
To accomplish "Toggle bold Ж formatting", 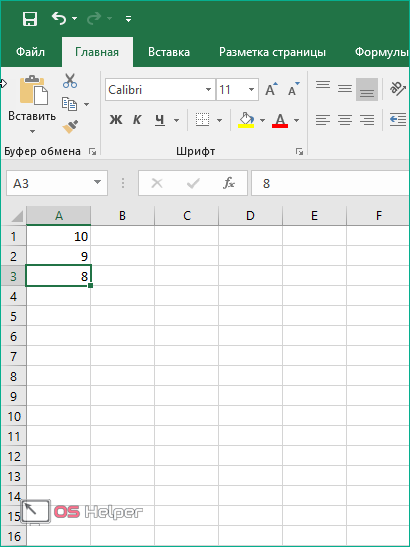I will (x=116, y=120).
